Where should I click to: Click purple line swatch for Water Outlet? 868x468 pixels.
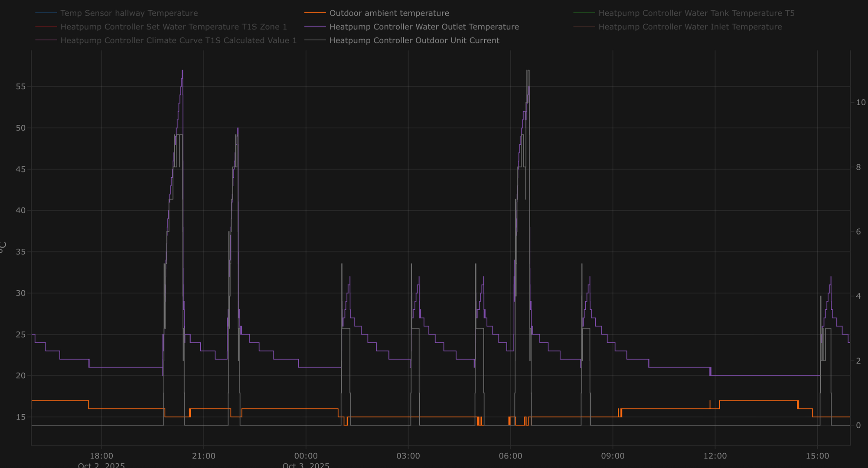[315, 27]
